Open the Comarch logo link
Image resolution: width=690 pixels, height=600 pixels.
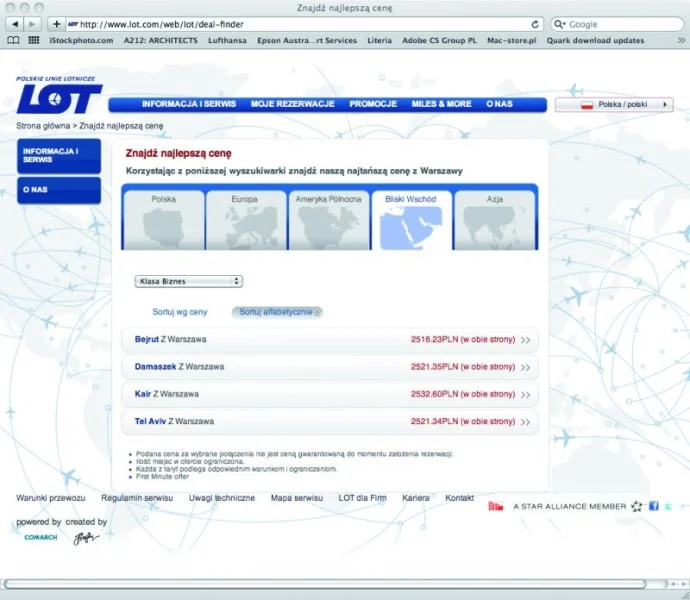pyautogui.click(x=38, y=537)
